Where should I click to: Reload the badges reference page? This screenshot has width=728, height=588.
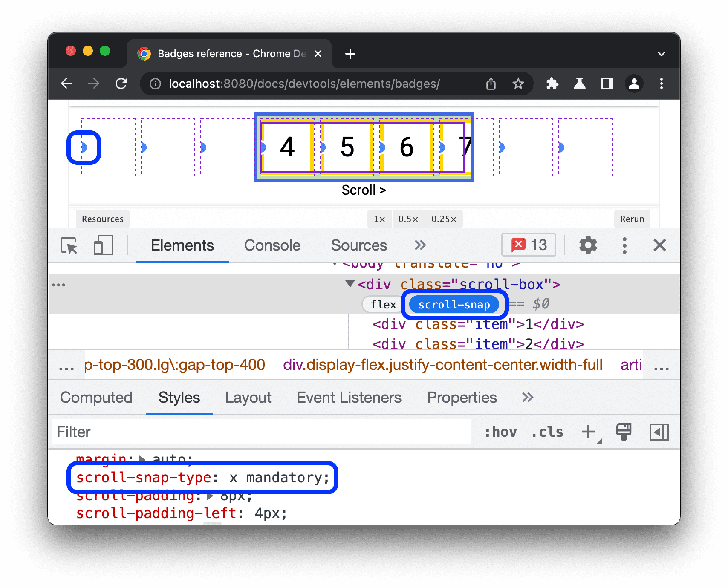coord(121,84)
